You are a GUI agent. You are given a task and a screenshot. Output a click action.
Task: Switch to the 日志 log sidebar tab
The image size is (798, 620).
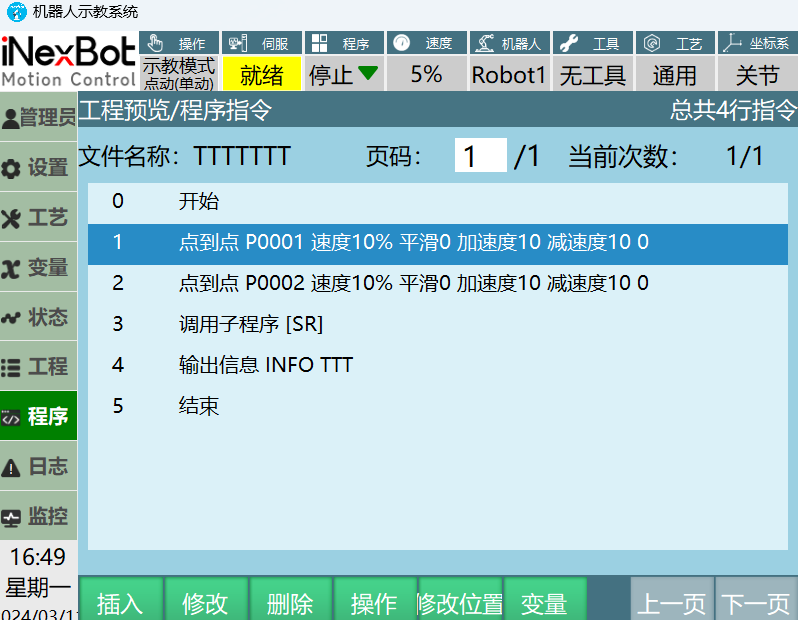[39, 467]
